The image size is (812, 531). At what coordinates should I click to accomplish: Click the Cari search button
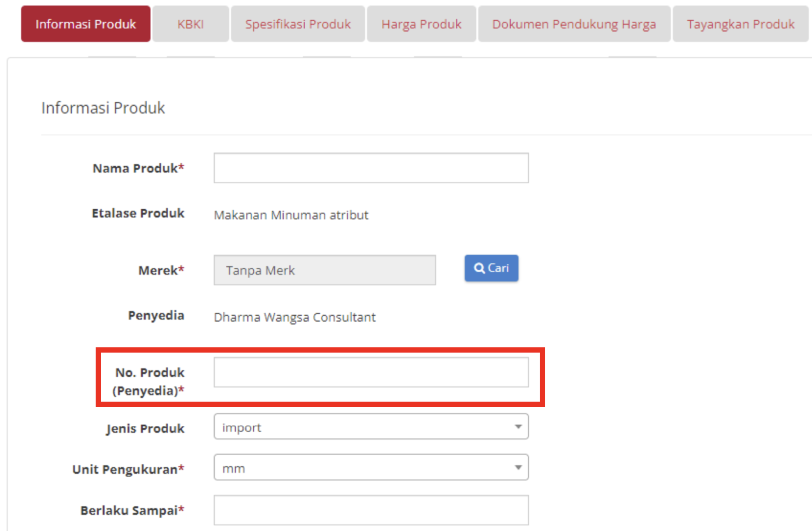(x=491, y=268)
